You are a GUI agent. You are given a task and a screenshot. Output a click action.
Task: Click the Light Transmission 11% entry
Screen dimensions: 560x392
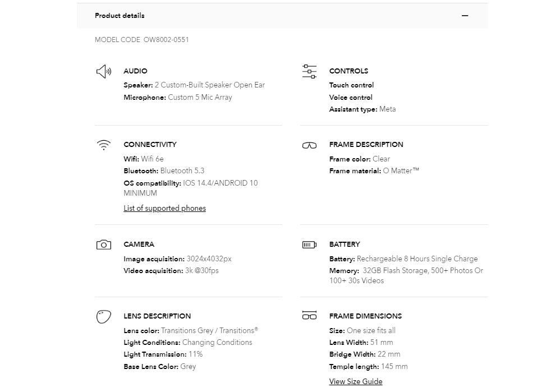(163, 354)
